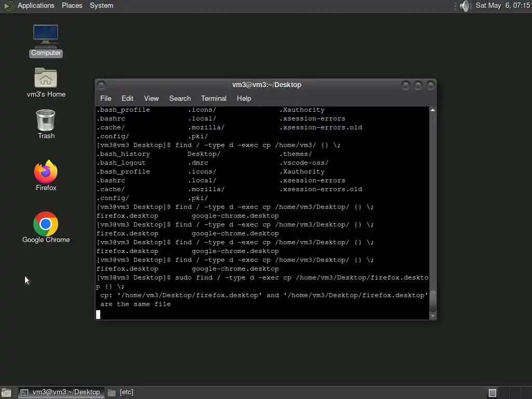
Task: Open the Places menu
Action: (72, 6)
